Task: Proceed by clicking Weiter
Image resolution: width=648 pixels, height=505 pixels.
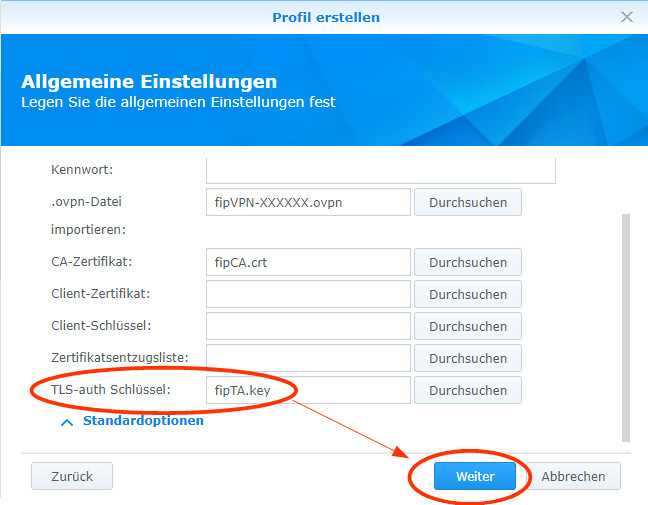Action: (475, 476)
